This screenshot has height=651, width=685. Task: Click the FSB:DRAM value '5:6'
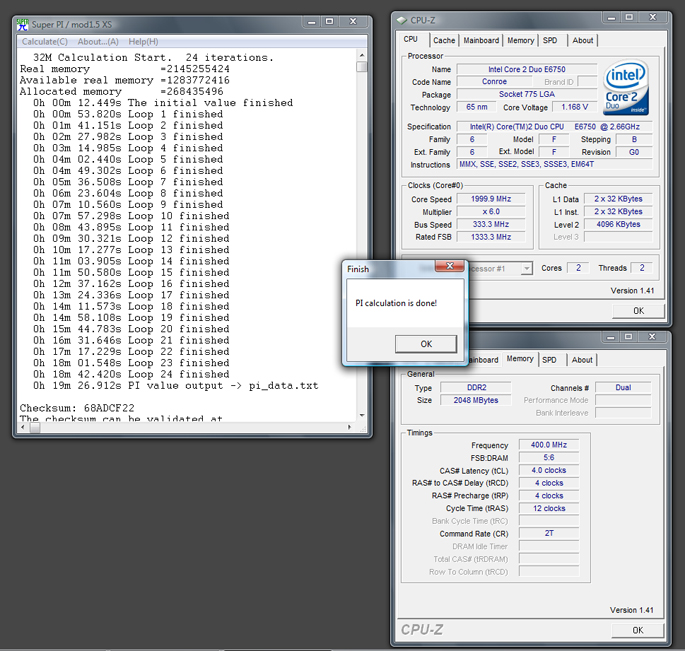[x=549, y=457]
